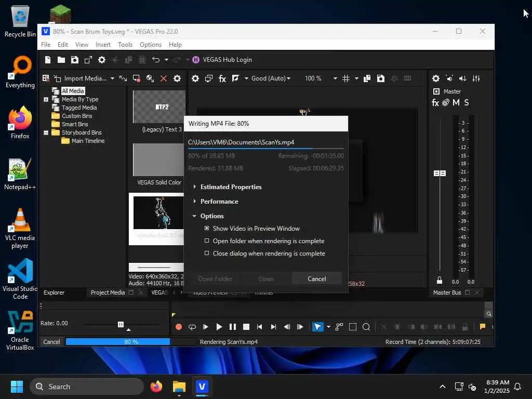
Task: Open the Tools menu
Action: [125, 45]
